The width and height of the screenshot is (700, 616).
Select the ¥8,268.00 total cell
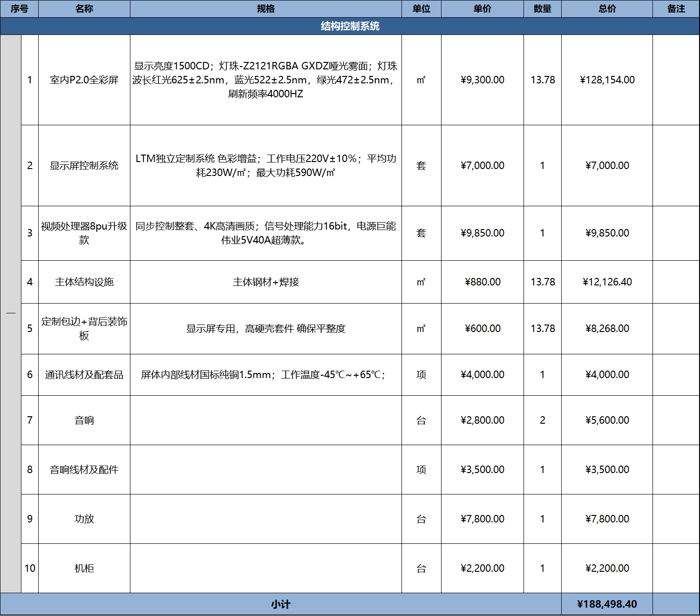(607, 329)
